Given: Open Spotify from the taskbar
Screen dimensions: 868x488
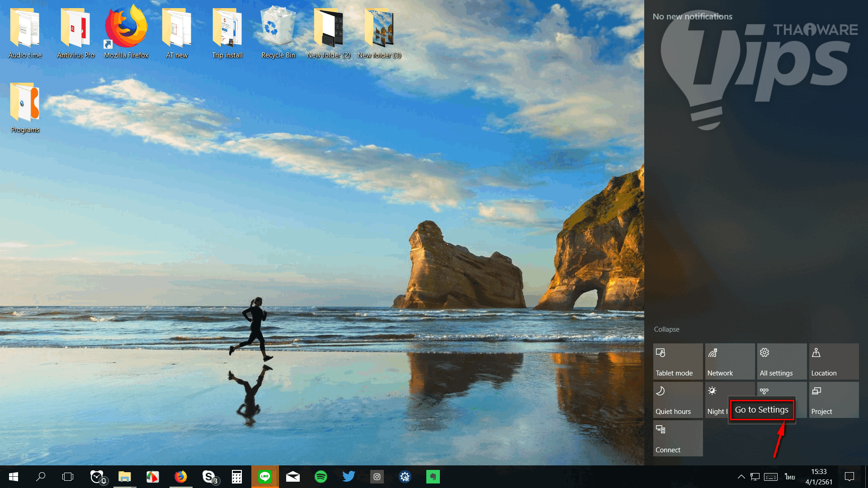Looking at the screenshot, I should [x=321, y=477].
